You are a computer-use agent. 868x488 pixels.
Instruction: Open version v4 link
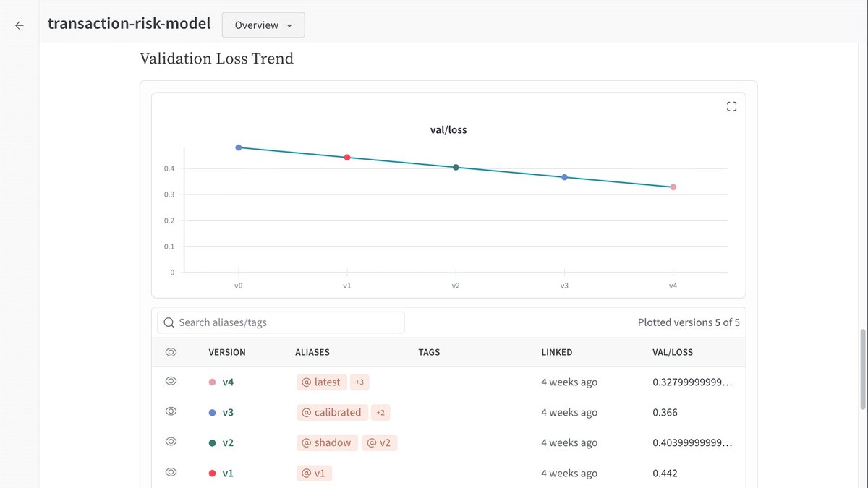(228, 382)
